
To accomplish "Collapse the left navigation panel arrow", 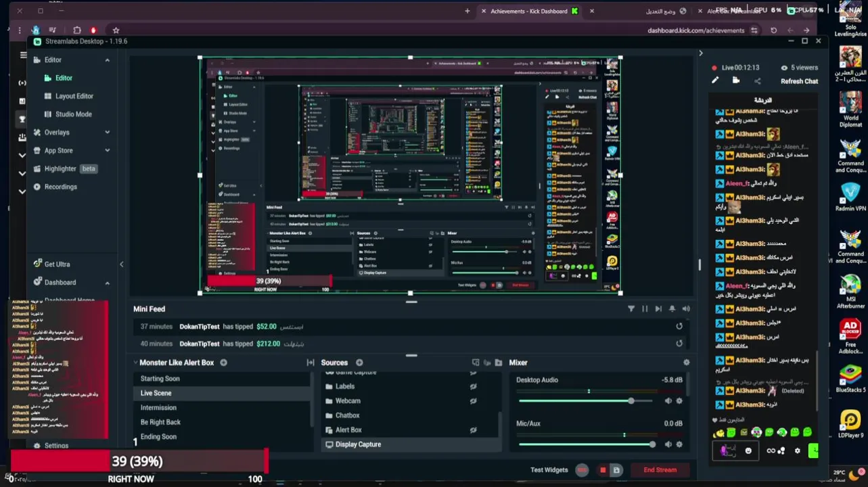I will 122,264.
